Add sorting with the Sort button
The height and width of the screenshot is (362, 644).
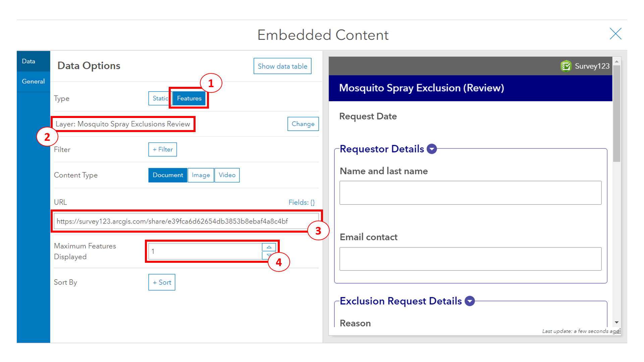[162, 282]
